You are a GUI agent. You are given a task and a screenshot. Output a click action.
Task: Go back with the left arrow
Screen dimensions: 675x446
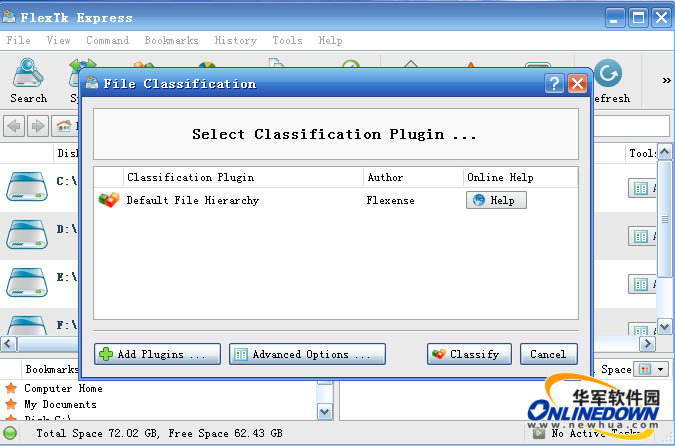[14, 126]
